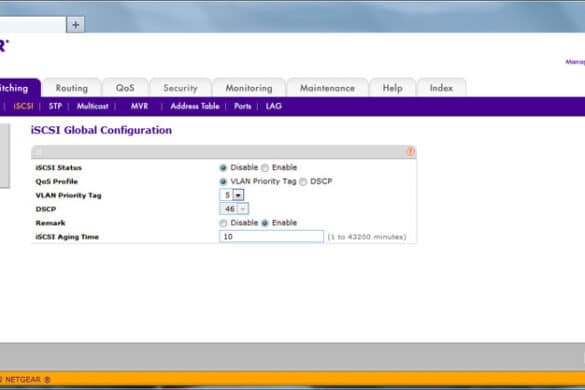This screenshot has width=585, height=390.
Task: Set Remark to Disable
Action: [x=223, y=223]
